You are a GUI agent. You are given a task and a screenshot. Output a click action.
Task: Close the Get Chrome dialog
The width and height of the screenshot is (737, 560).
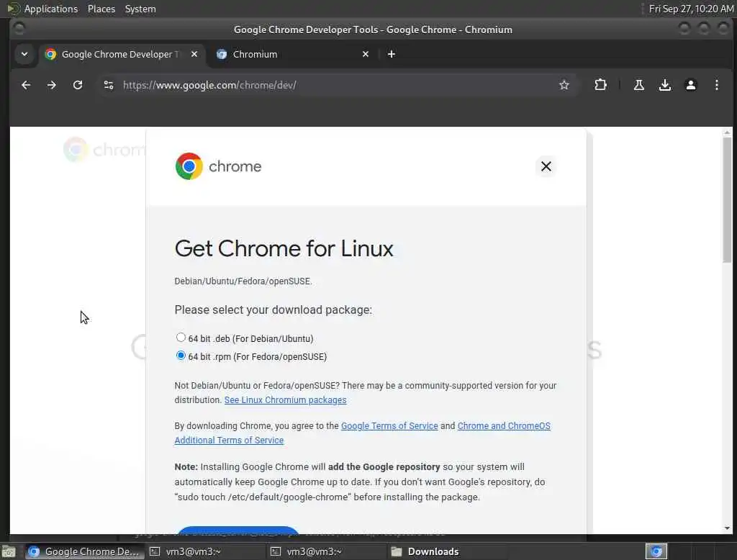[x=546, y=166]
